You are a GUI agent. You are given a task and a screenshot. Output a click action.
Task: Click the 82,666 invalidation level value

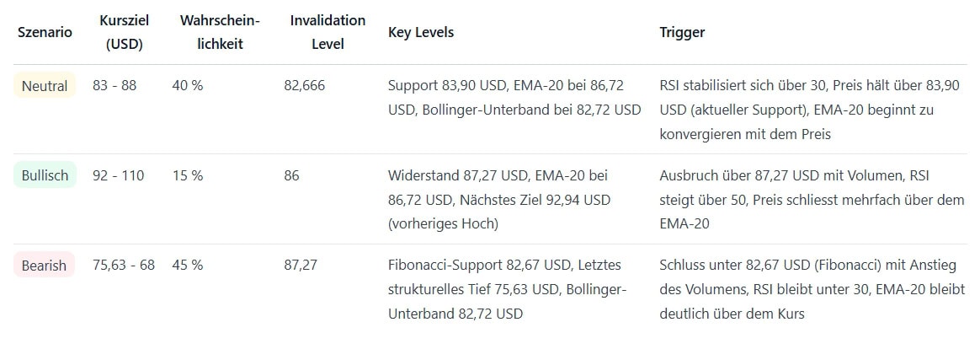(304, 86)
